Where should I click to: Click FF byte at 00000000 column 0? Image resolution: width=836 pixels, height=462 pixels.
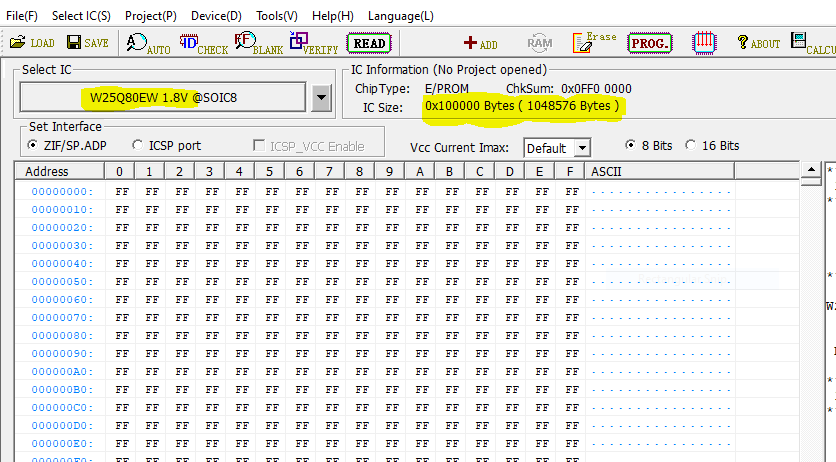click(122, 192)
